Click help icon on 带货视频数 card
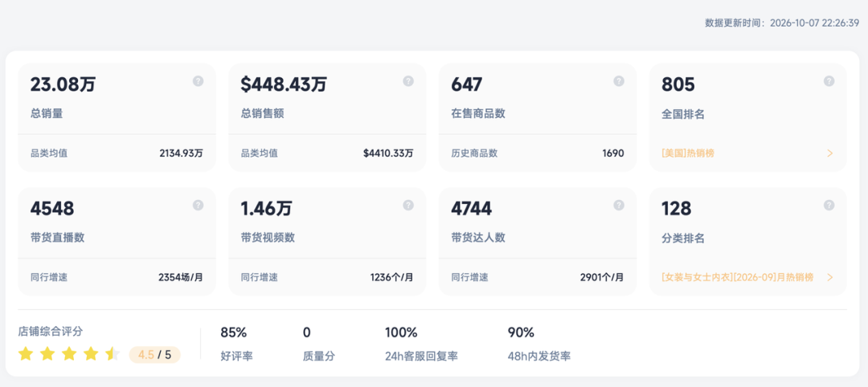This screenshot has width=868, height=387. click(408, 205)
